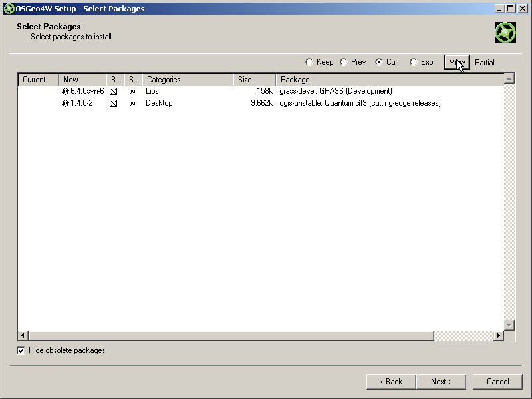Select the qgis-unstable: Quantum GIS package text
532x399 pixels.
(x=360, y=103)
